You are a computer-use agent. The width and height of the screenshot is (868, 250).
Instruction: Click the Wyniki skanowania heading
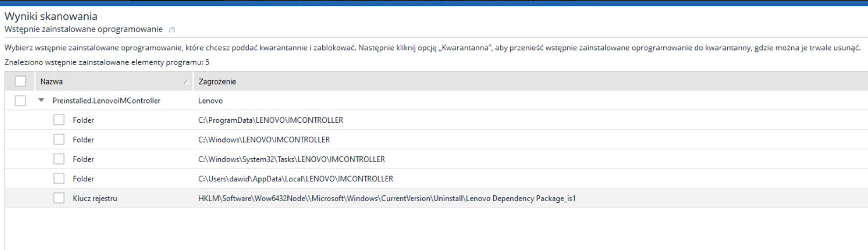(51, 17)
